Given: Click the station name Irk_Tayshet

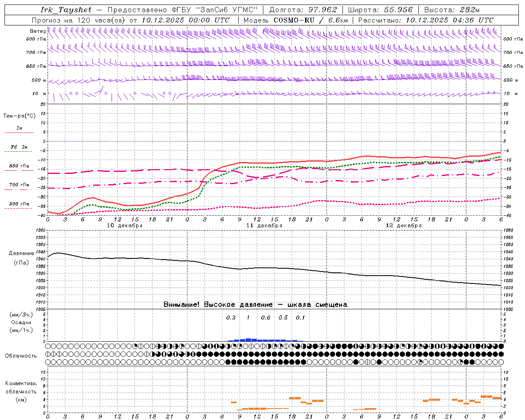Looking at the screenshot, I should [66, 10].
